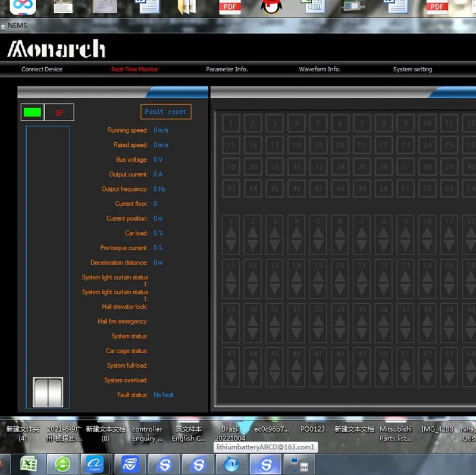Open the PO0123 desktop file

click(312, 429)
